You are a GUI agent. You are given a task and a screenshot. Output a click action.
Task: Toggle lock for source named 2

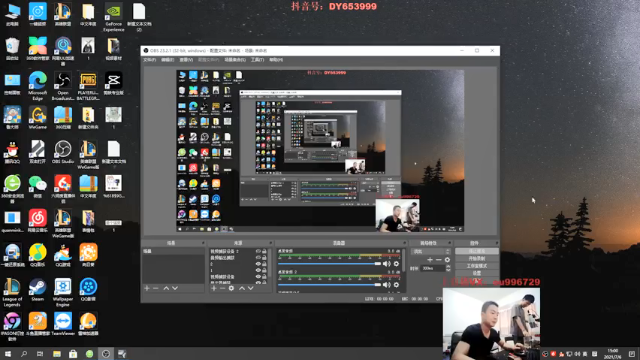[x=264, y=264]
